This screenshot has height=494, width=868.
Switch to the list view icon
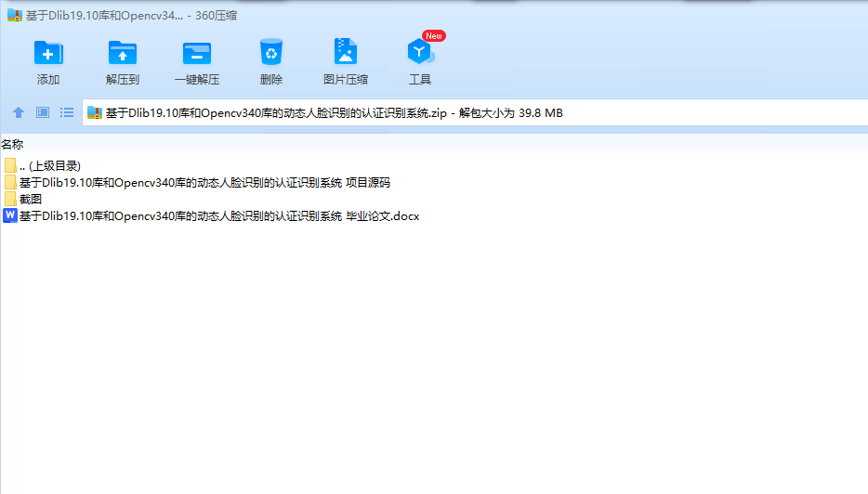[x=67, y=113]
